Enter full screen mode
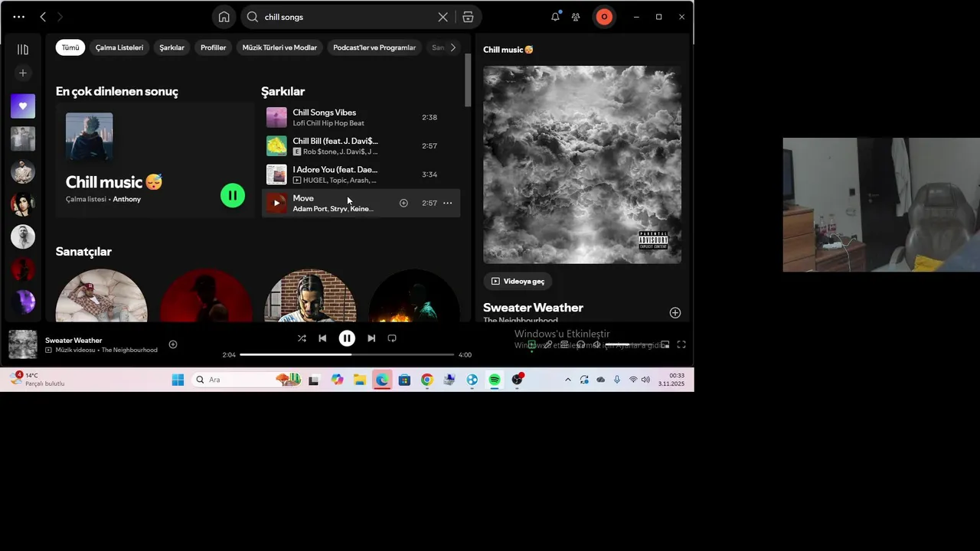 click(x=681, y=345)
